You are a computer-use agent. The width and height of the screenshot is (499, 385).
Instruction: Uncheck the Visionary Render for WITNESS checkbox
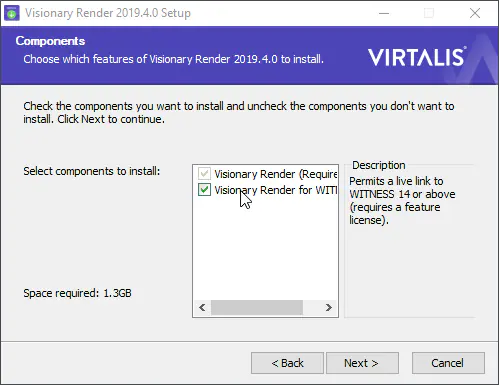204,190
